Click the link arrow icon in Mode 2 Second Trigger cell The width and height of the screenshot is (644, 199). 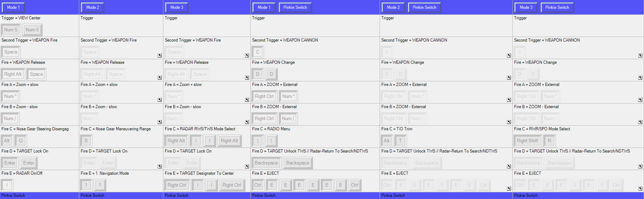[x=160, y=56]
